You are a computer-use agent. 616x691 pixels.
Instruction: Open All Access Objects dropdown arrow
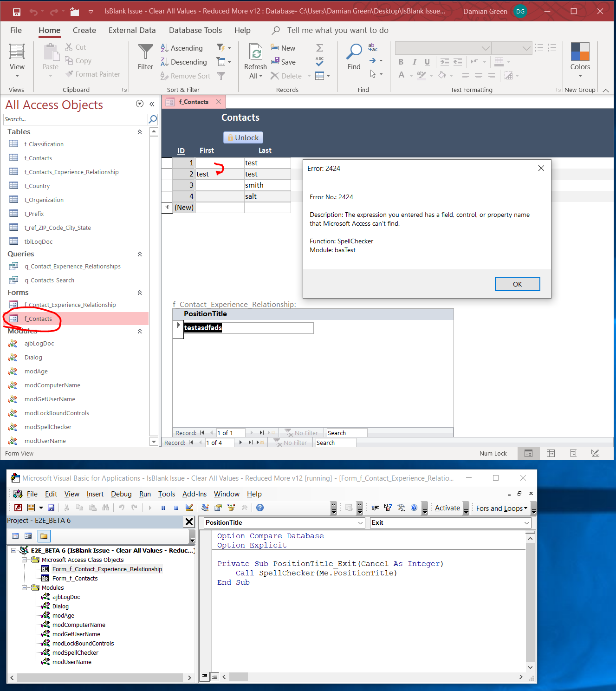[140, 104]
